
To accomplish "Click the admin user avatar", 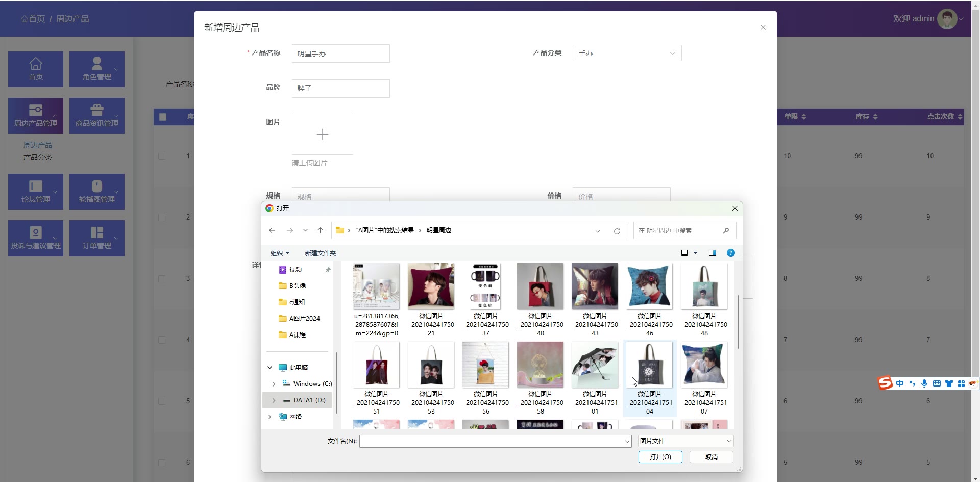I will click(947, 19).
